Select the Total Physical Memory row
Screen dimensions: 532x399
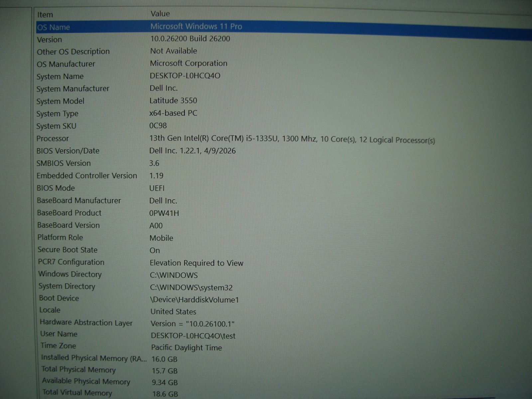pos(78,370)
